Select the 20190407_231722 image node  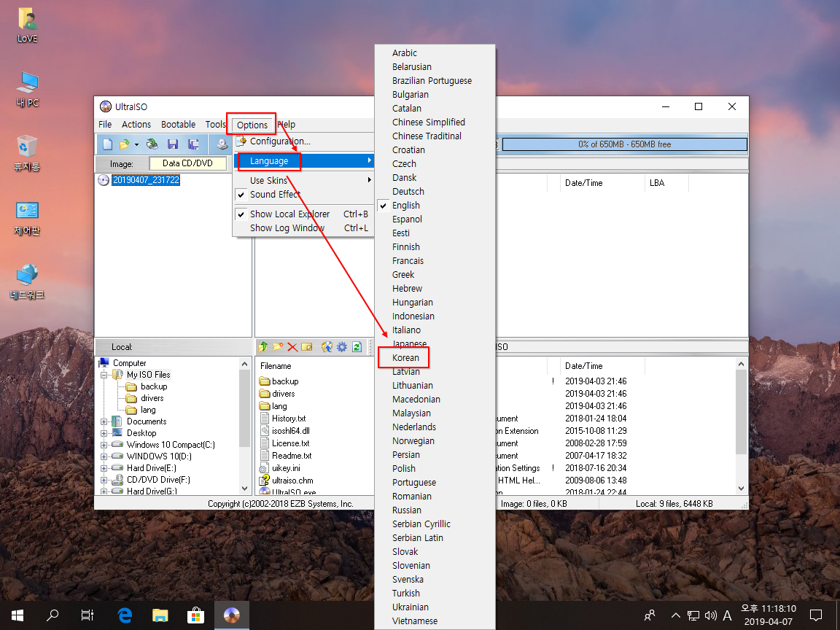tap(146, 180)
